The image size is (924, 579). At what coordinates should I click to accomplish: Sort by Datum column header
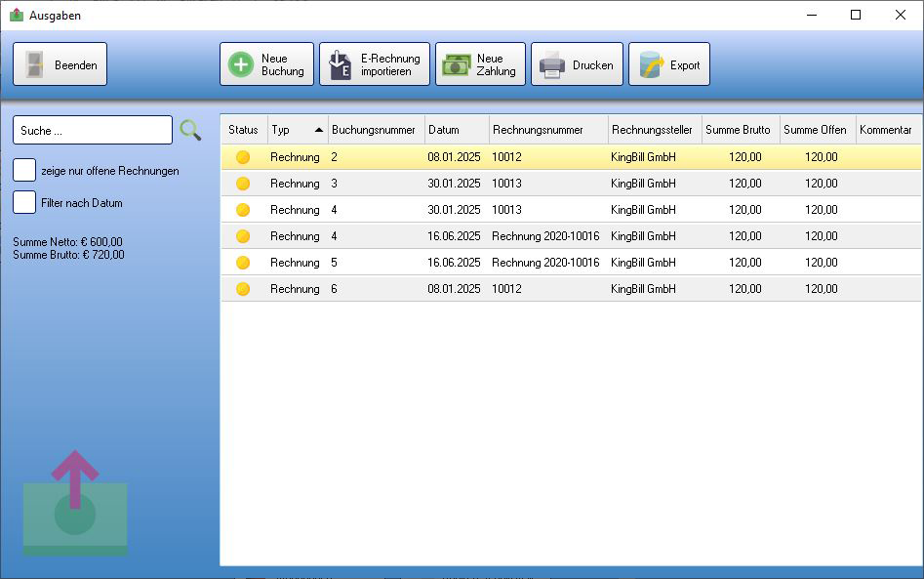click(458, 130)
